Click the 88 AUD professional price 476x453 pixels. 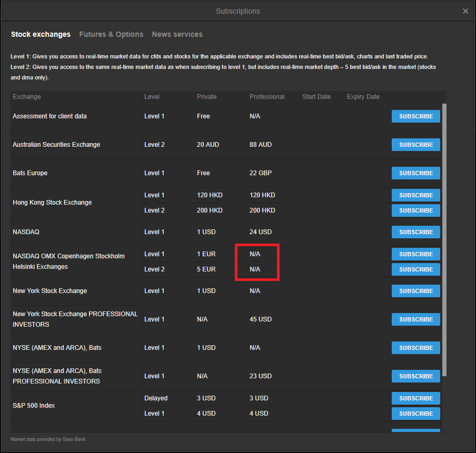pos(261,145)
